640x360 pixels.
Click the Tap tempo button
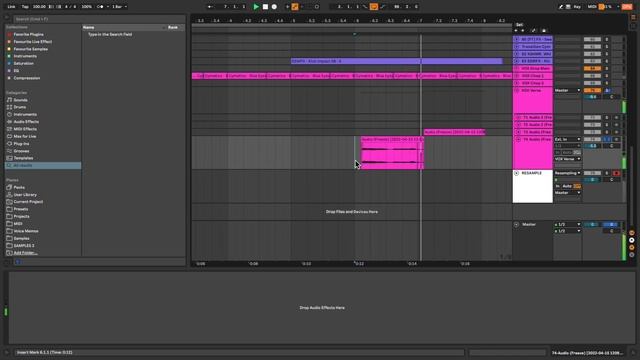pyautogui.click(x=25, y=7)
